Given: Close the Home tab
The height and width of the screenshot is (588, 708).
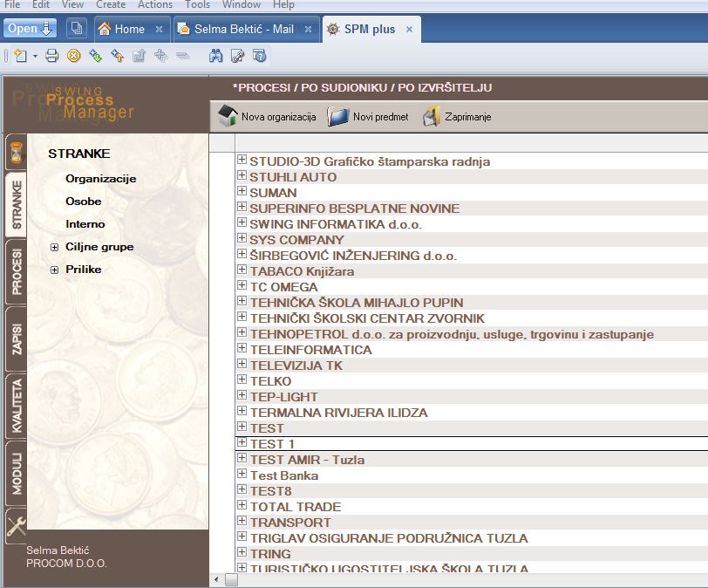Looking at the screenshot, I should (x=159, y=30).
